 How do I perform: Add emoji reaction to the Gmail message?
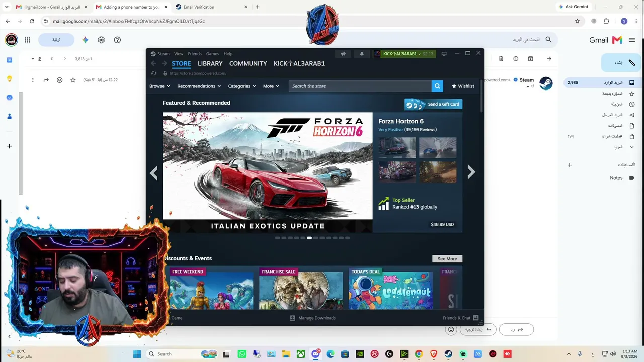tap(59, 80)
